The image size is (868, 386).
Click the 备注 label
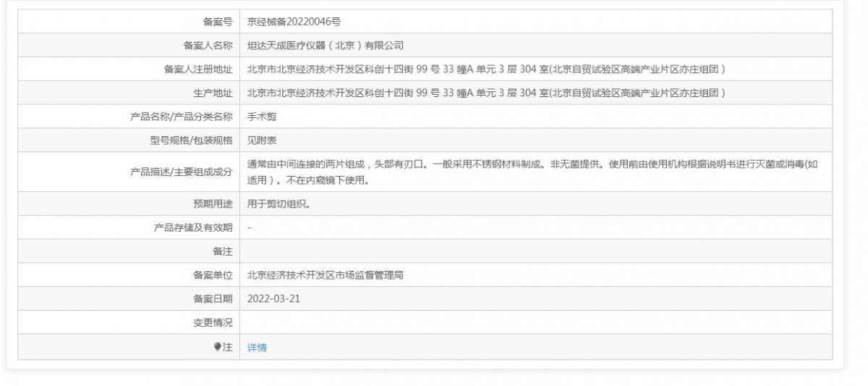(x=223, y=251)
